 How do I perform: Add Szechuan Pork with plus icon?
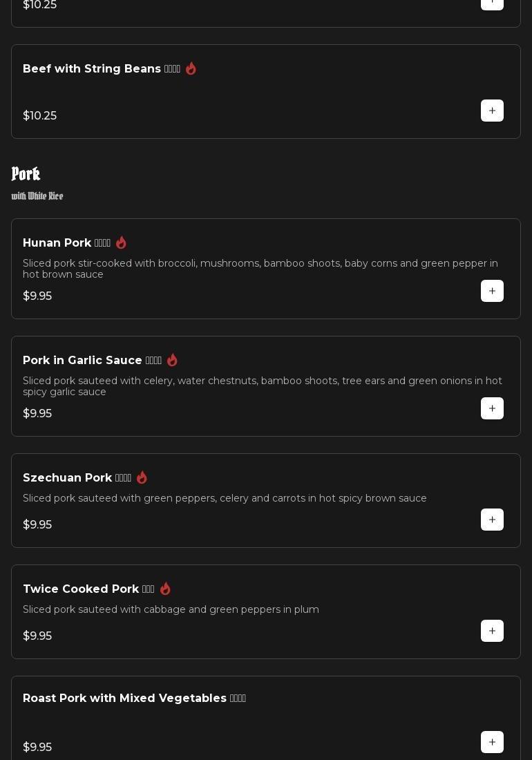(x=492, y=520)
